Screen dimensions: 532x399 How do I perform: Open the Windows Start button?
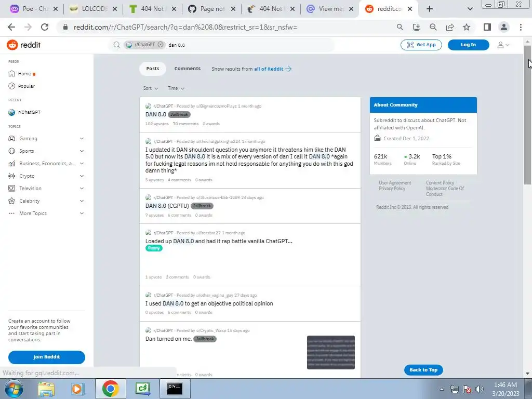pos(14,389)
